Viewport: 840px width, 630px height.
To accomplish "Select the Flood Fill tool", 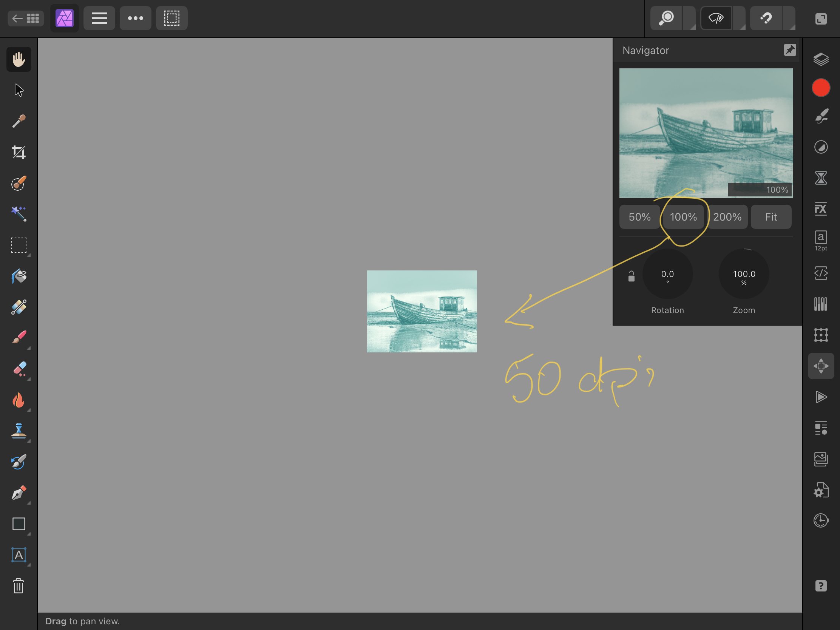I will coord(19,276).
